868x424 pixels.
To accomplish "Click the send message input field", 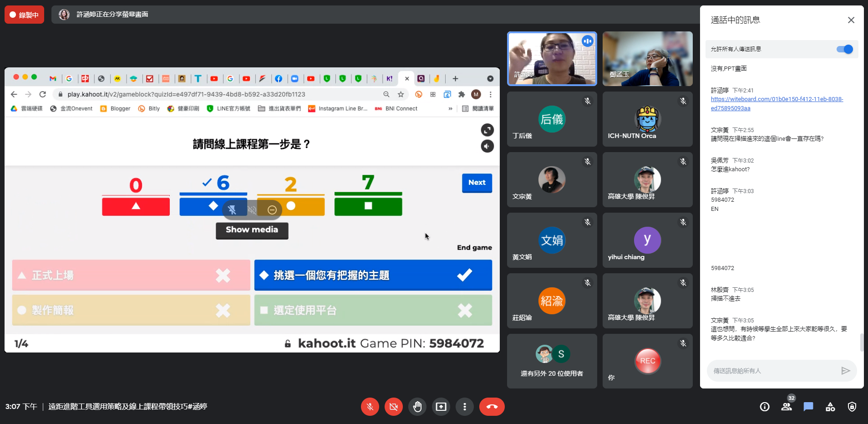I will pos(774,371).
